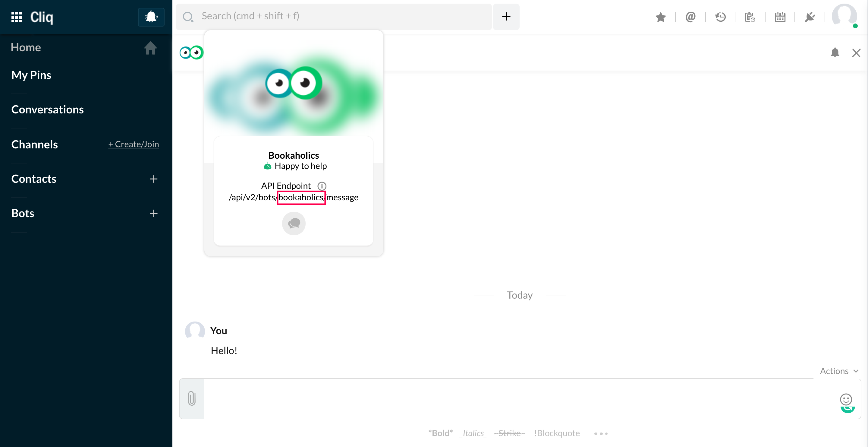Click the + Create/Join channel link
The height and width of the screenshot is (447, 868).
(134, 144)
